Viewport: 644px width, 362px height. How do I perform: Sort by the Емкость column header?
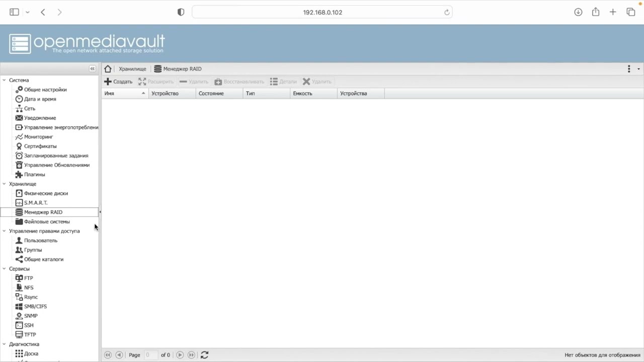pyautogui.click(x=313, y=94)
